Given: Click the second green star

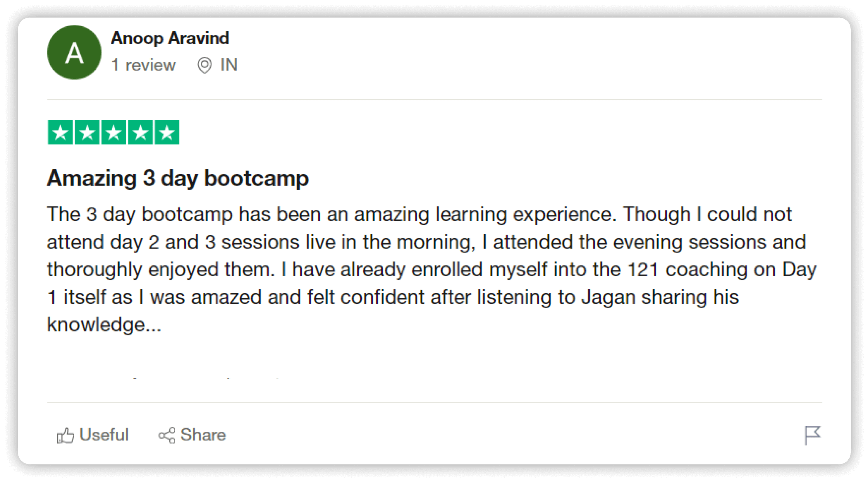Looking at the screenshot, I should tap(87, 132).
